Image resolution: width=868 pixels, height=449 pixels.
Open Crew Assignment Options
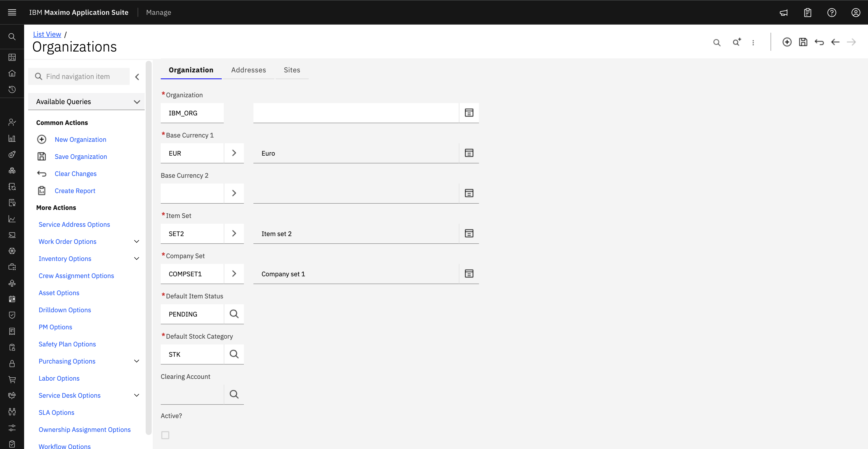(76, 276)
